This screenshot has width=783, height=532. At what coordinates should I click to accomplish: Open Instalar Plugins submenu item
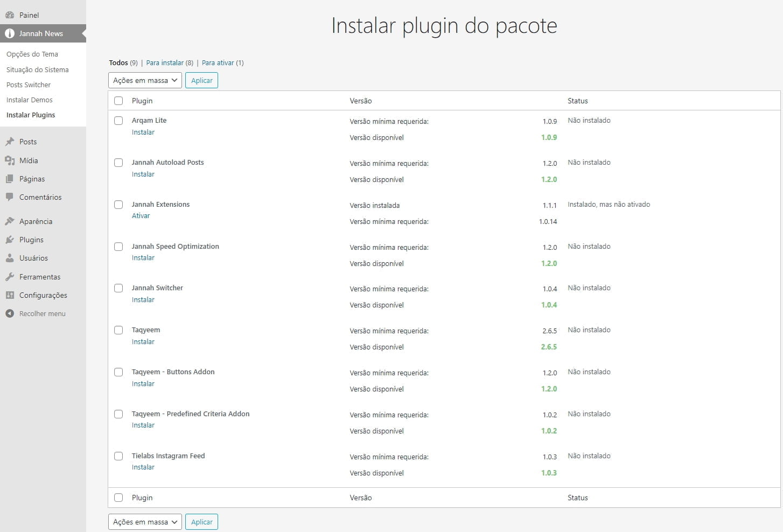pyautogui.click(x=31, y=115)
